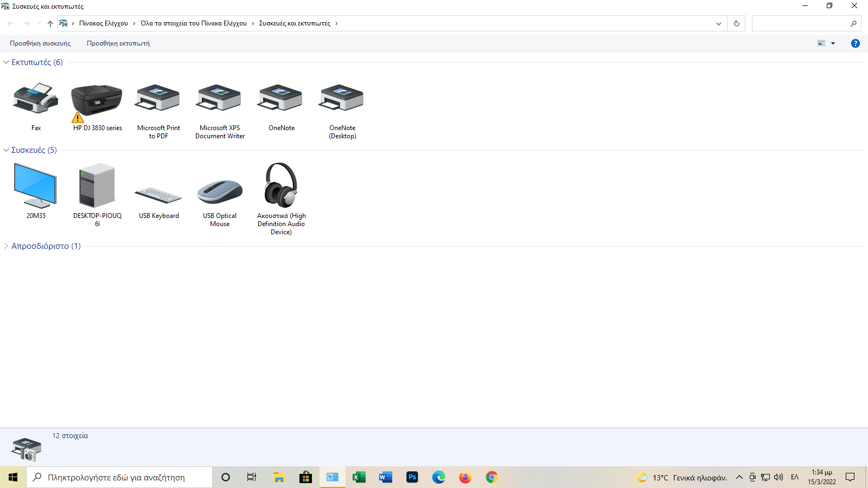The width and height of the screenshot is (868, 488).
Task: Open the weather 13°C widget
Action: point(682,477)
